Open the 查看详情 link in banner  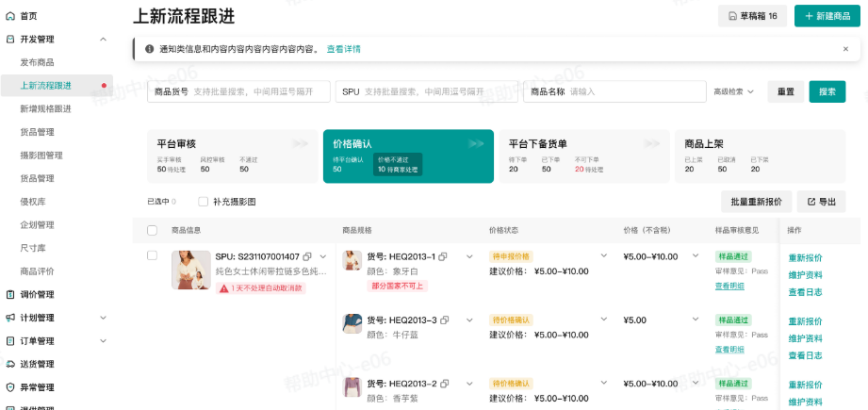pyautogui.click(x=343, y=49)
